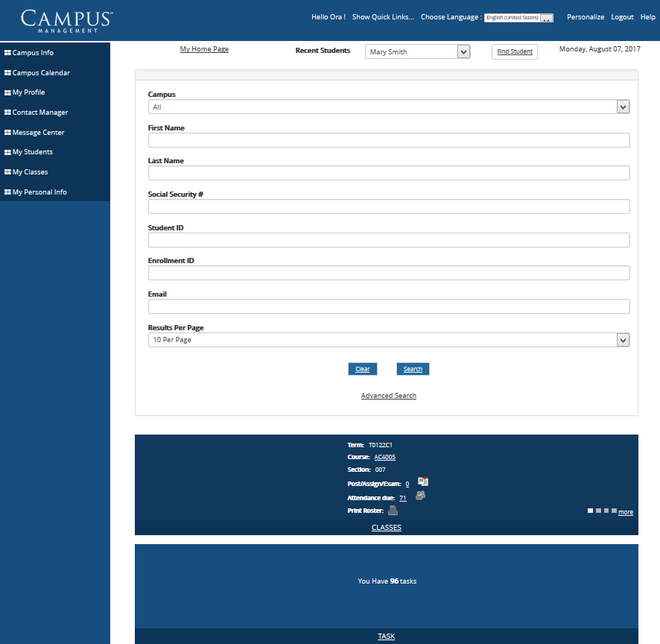Click the Attendance due people icon
This screenshot has height=644, width=660.
point(421,496)
